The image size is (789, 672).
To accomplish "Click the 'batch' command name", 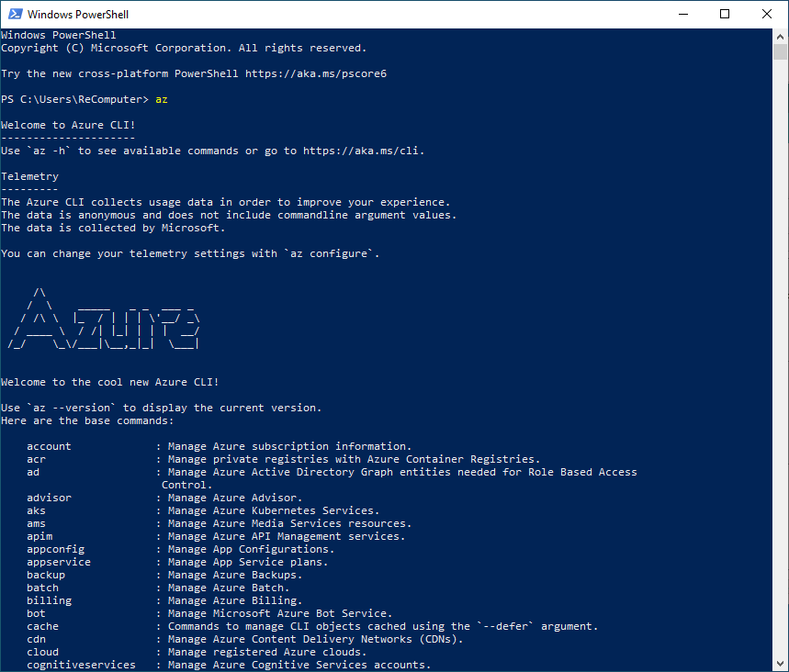I will 43,588.
